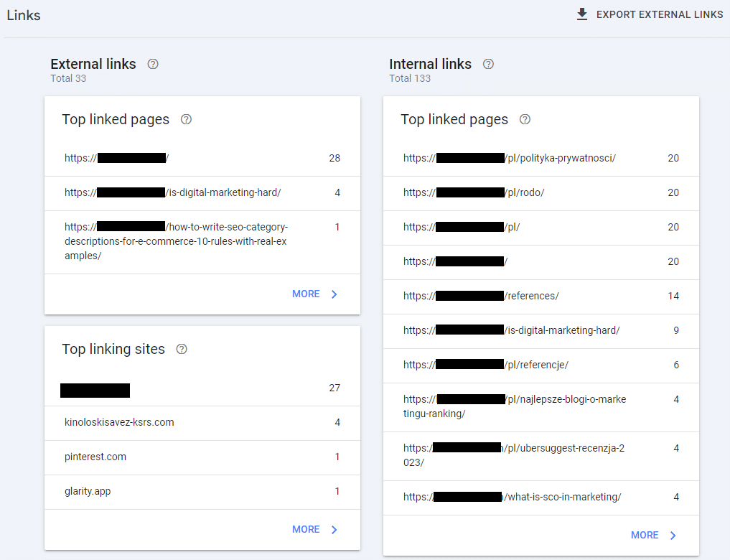This screenshot has height=560, width=730.
Task: Click help icon in external Top linked pages card
Action: pos(186,119)
